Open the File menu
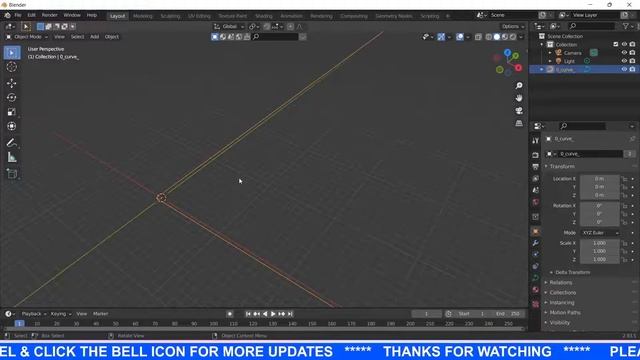640x360 pixels. (18, 16)
